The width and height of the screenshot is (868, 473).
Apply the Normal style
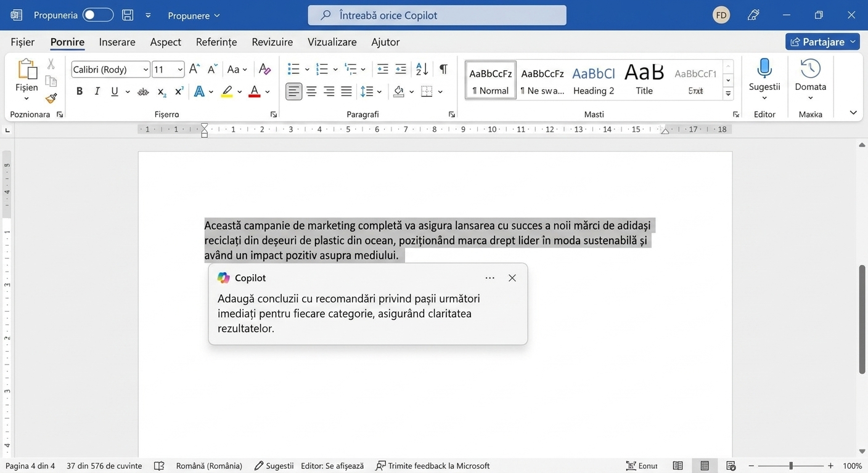pos(491,80)
